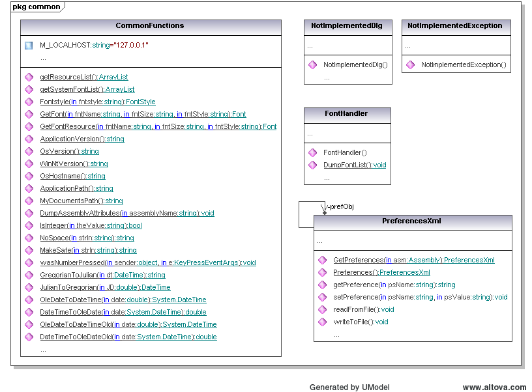Select the PreferencesXml class header
Image resolution: width=532 pixels, height=392 pixels.
[413, 223]
